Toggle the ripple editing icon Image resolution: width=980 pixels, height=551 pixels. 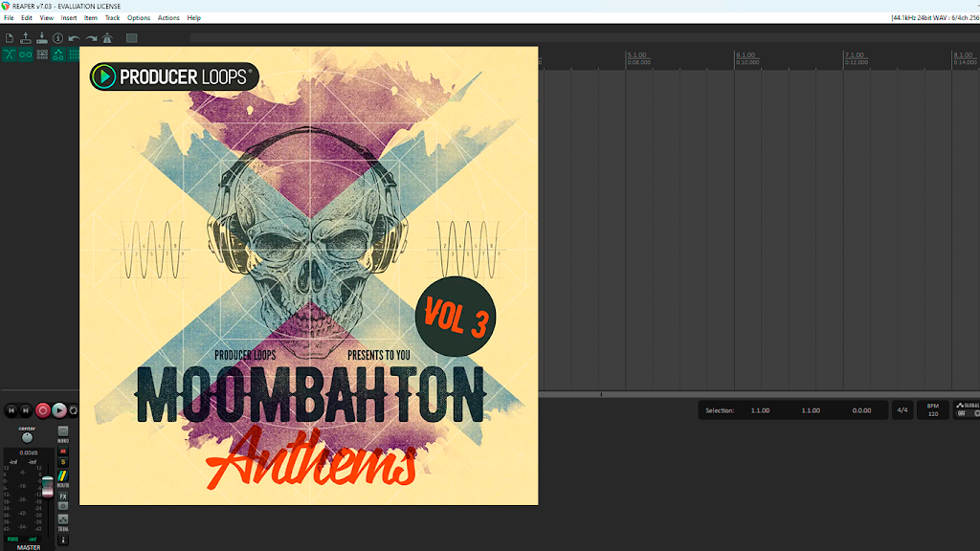point(42,55)
